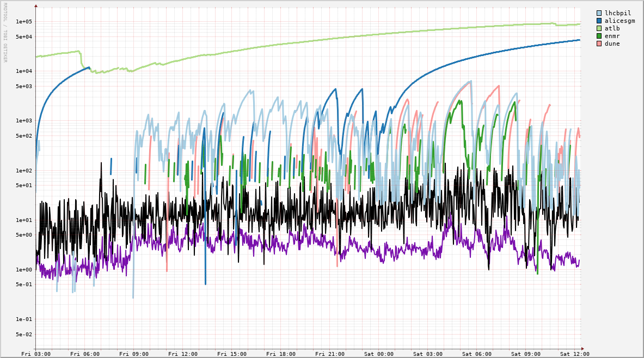
Task: Select the atlb legend label
Action: (612, 28)
